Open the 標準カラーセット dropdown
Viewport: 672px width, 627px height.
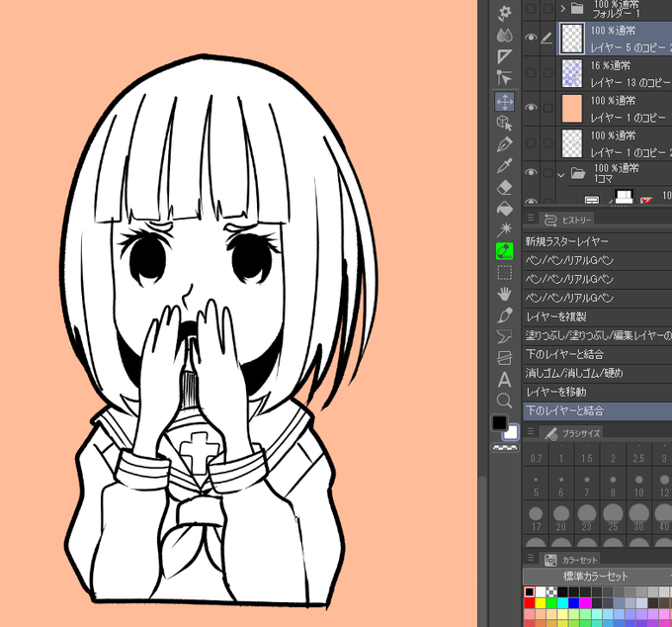(x=598, y=576)
